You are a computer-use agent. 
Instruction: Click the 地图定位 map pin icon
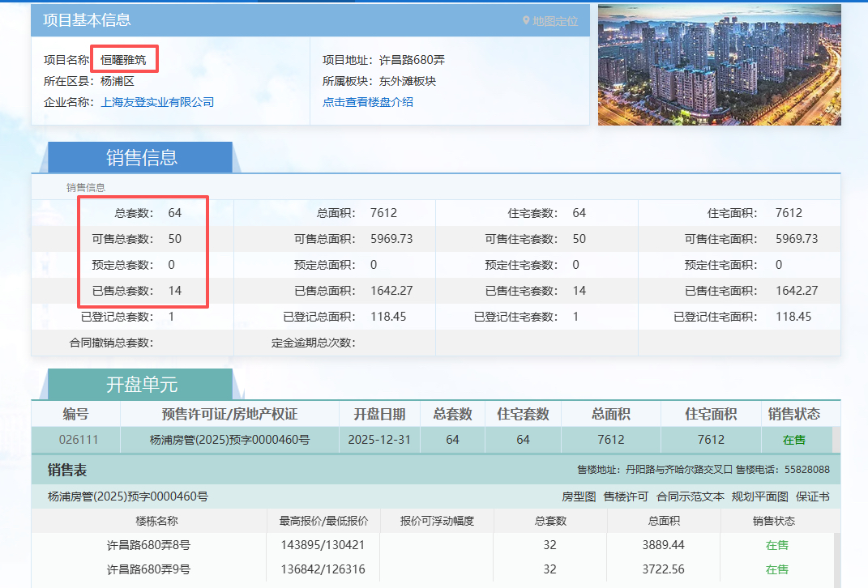[x=526, y=21]
